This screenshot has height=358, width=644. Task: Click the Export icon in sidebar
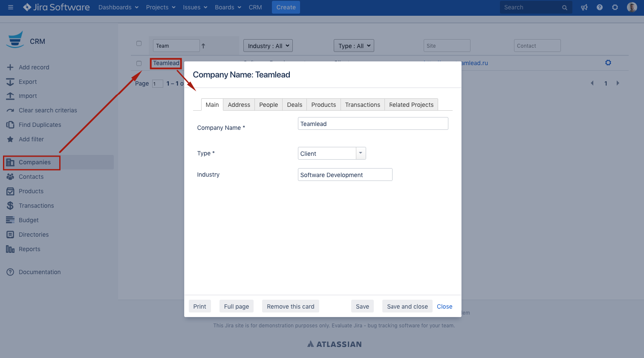coord(10,82)
